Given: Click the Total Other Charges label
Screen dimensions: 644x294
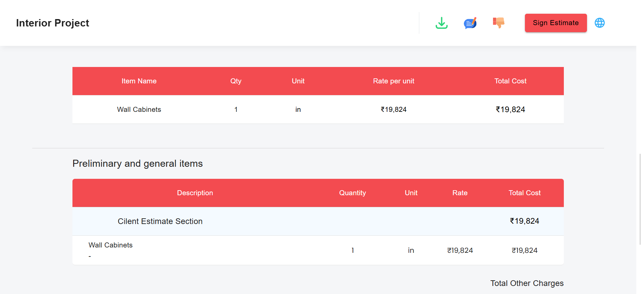Looking at the screenshot, I should (x=527, y=283).
